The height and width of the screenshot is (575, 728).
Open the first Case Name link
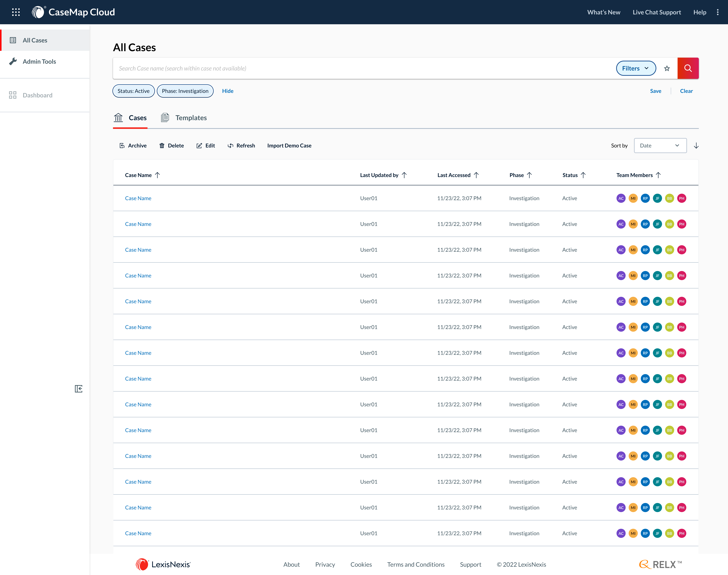[138, 198]
